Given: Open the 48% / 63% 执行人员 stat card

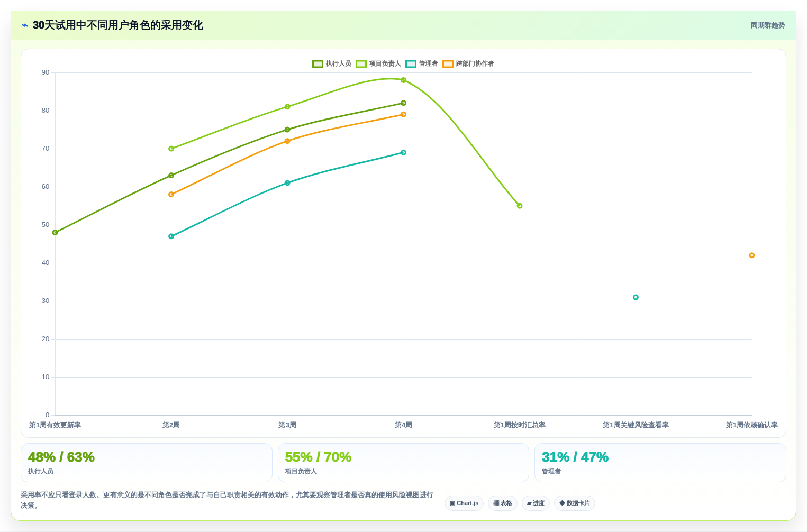Looking at the screenshot, I should click(x=147, y=463).
